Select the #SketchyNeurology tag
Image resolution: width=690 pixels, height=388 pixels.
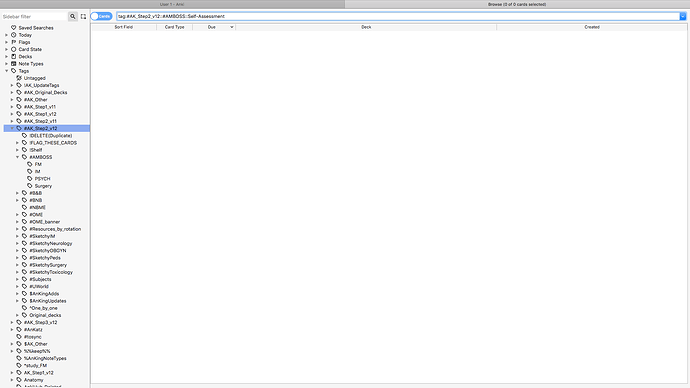tap(51, 243)
